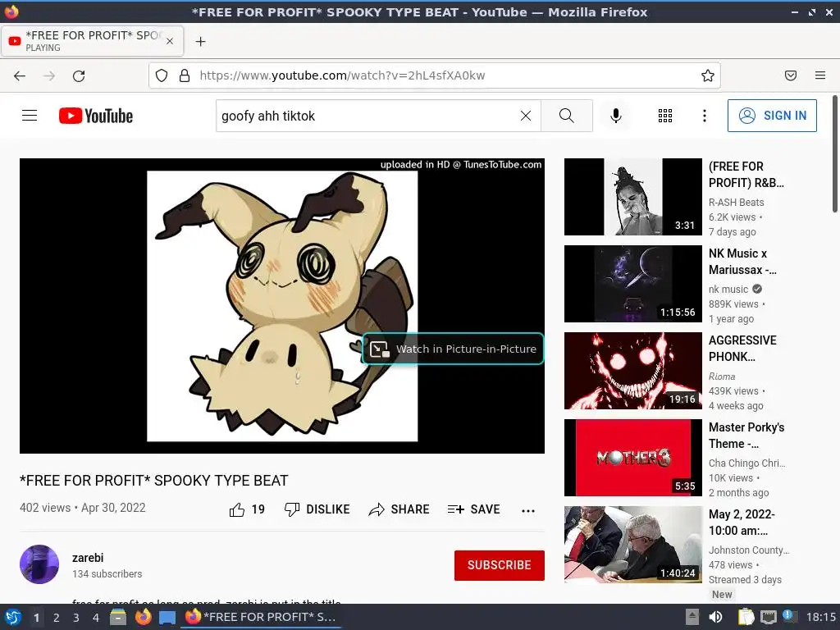Go to the YouTube home logo
The image size is (840, 630).
click(x=96, y=116)
